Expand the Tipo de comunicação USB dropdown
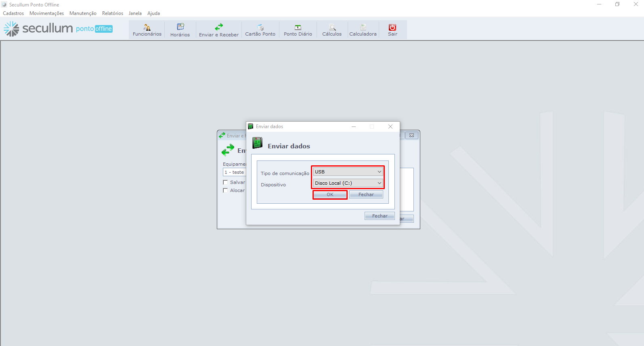 348,172
